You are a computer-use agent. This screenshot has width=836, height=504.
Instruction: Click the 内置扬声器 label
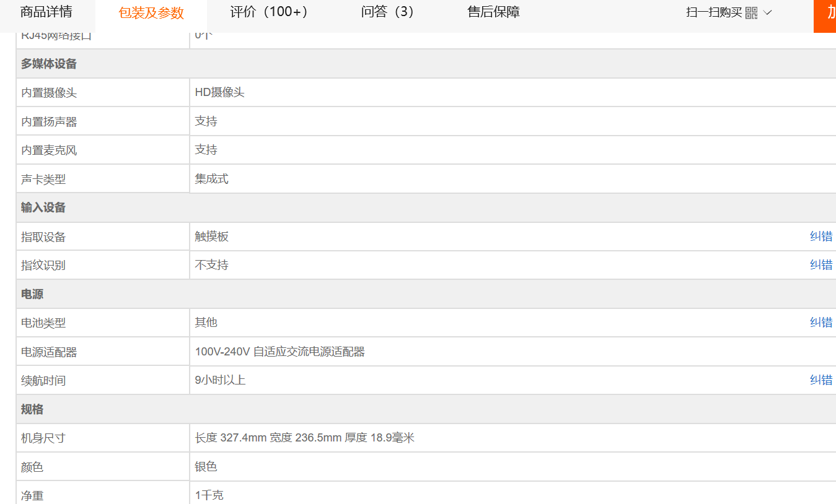pyautogui.click(x=49, y=122)
